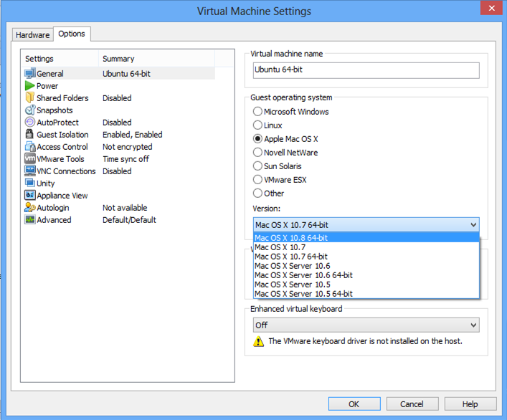Image resolution: width=507 pixels, height=420 pixels.
Task: Click the green Power icon
Action: (x=29, y=85)
